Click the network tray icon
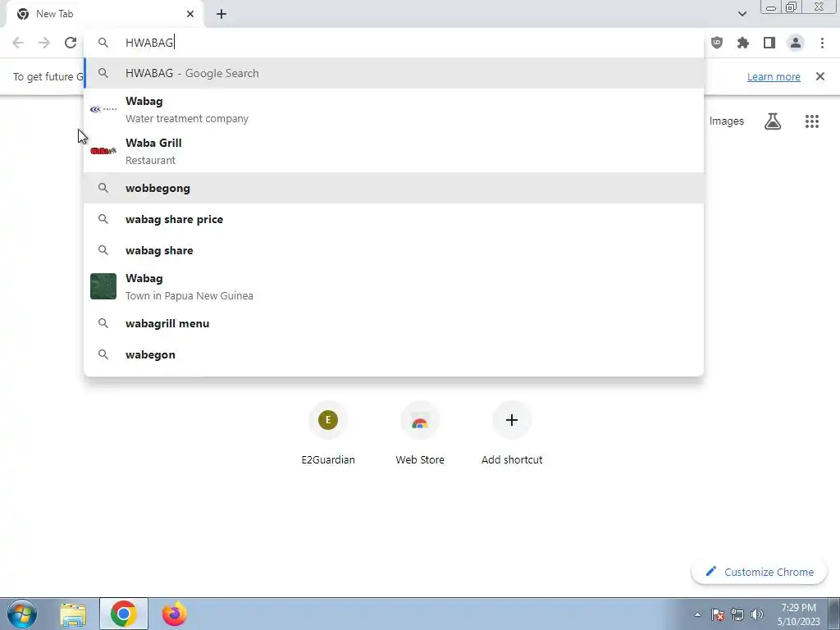The width and height of the screenshot is (840, 630). pos(737,614)
